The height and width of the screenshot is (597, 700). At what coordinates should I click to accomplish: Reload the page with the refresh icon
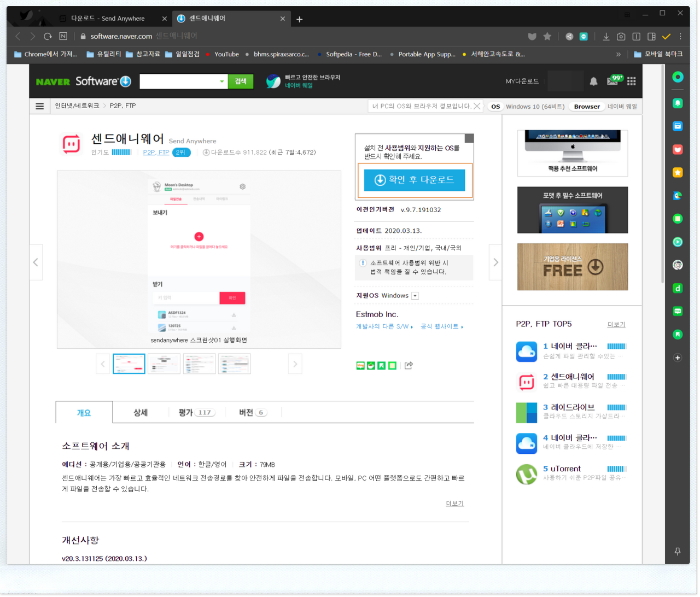point(48,36)
